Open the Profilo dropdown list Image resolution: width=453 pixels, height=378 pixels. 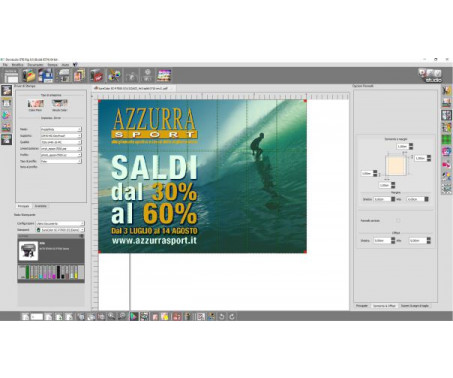61,155
